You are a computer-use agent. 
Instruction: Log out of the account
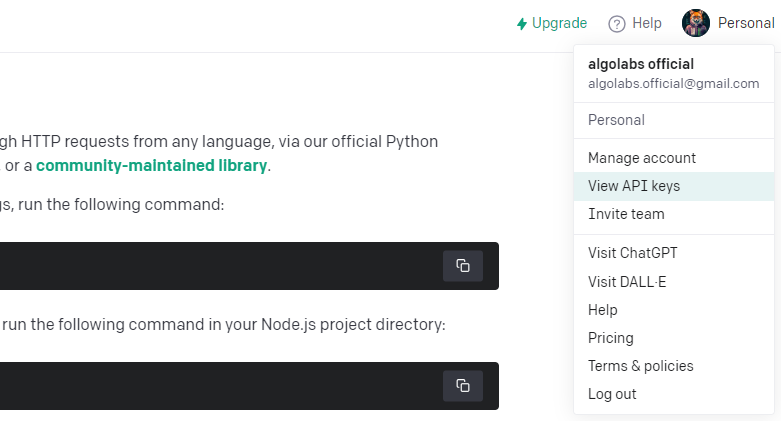612,394
